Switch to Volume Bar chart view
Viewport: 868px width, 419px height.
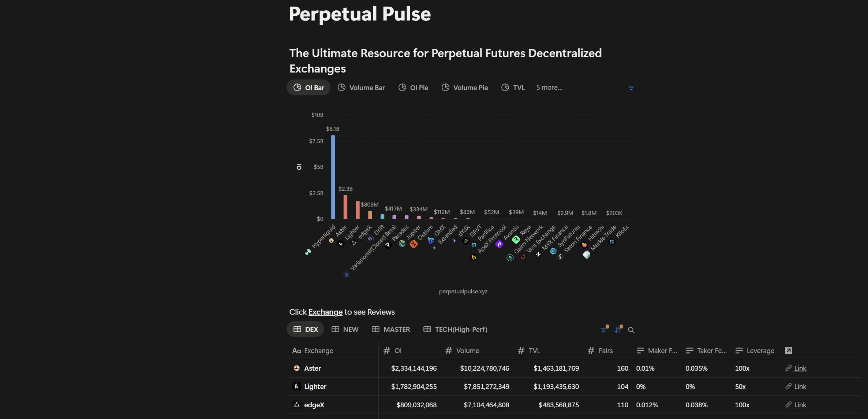pyautogui.click(x=361, y=88)
